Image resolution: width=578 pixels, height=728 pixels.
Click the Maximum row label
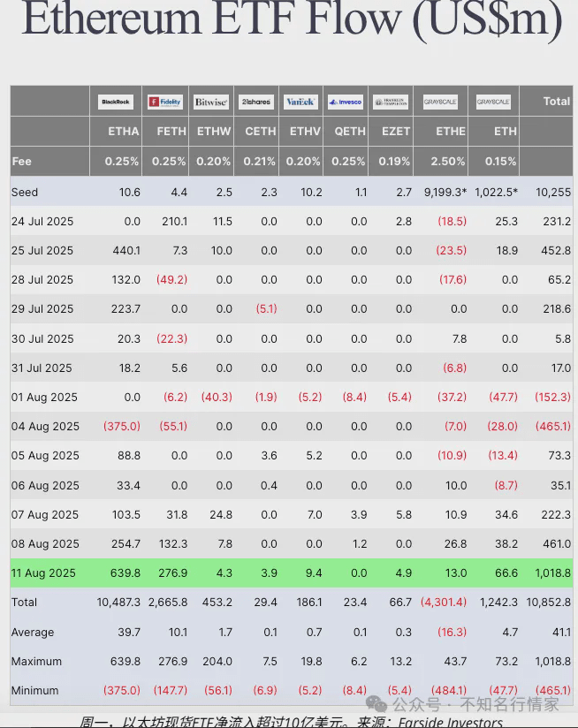[x=36, y=662]
